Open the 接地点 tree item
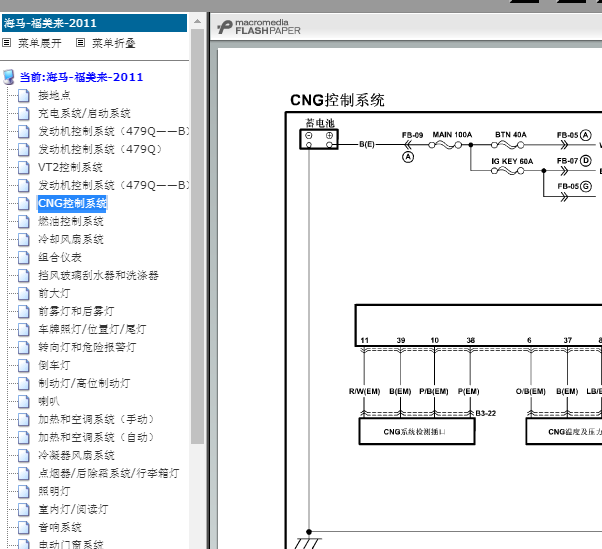 click(55, 95)
